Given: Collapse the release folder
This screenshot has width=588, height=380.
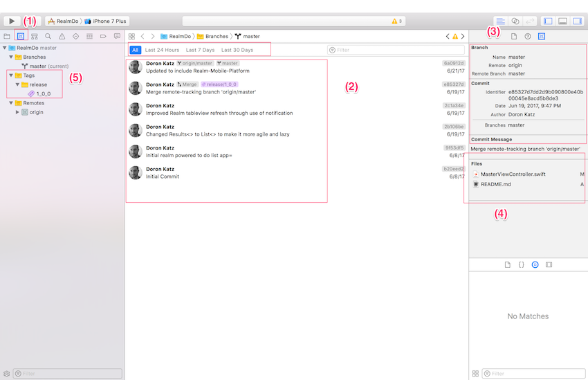Looking at the screenshot, I should click(17, 84).
